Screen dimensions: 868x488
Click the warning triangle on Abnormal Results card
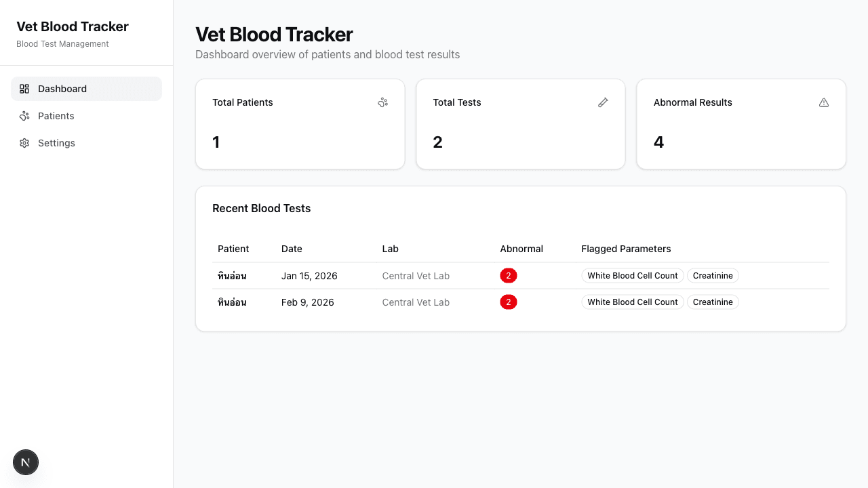point(823,102)
